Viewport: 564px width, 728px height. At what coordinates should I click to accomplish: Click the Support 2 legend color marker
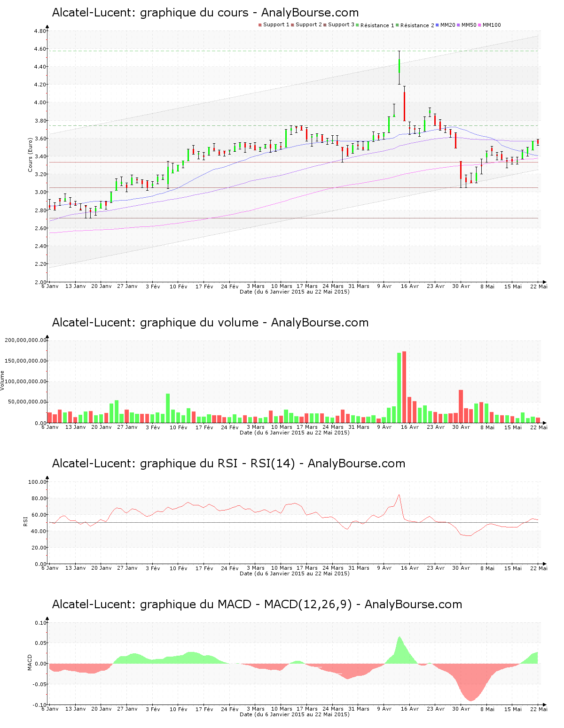(x=292, y=25)
